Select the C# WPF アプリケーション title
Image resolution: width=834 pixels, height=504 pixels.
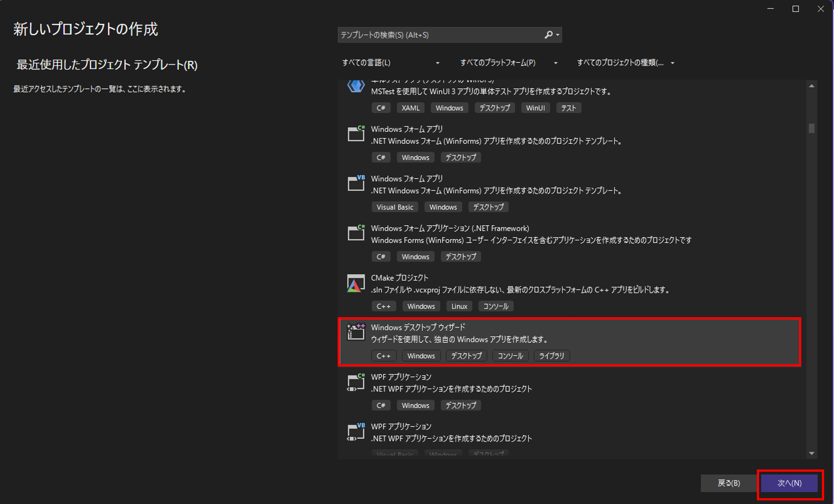tap(401, 377)
